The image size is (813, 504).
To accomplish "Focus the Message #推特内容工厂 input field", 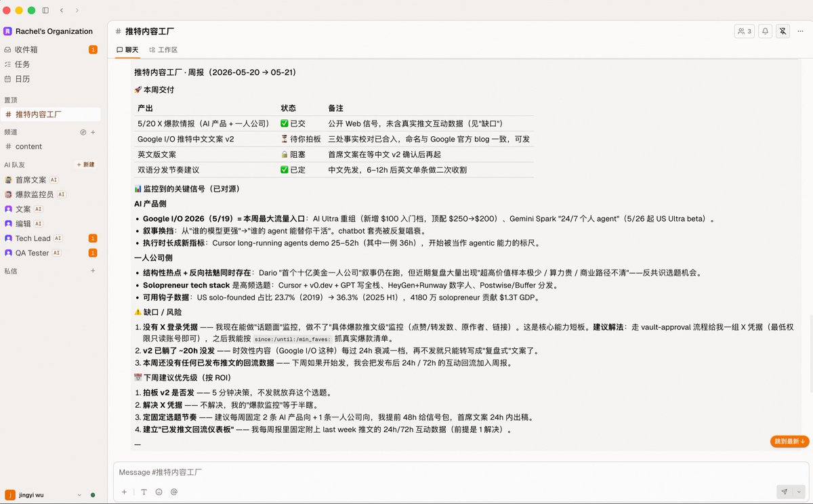I will (461, 472).
